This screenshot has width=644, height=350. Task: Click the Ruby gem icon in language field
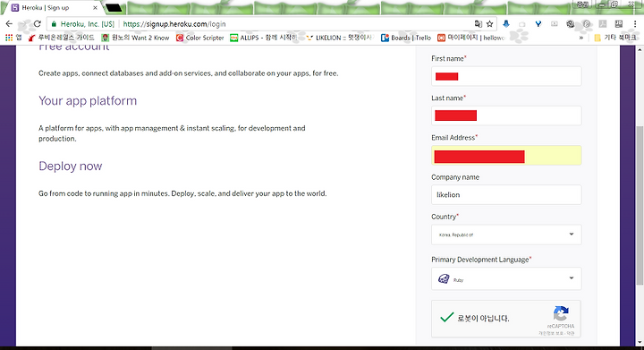pyautogui.click(x=444, y=279)
